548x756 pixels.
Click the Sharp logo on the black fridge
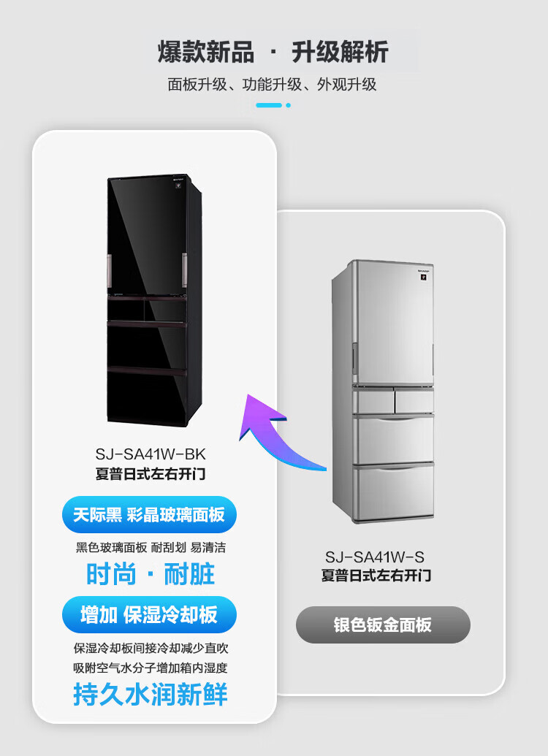[x=178, y=182]
